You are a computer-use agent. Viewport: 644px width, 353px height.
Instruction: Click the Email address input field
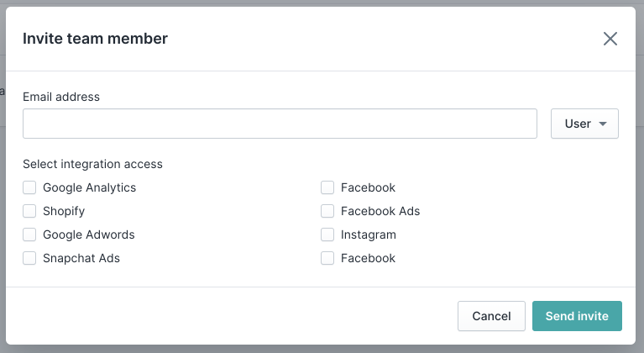[280, 124]
